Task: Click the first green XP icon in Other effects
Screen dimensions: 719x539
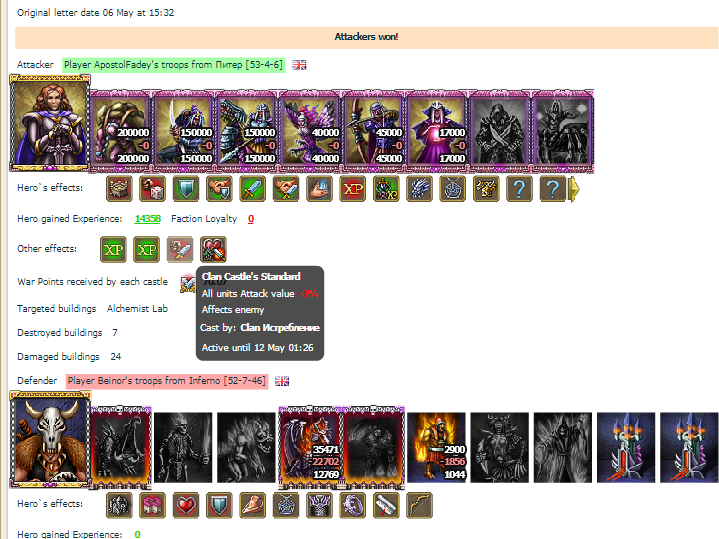Action: pos(113,250)
